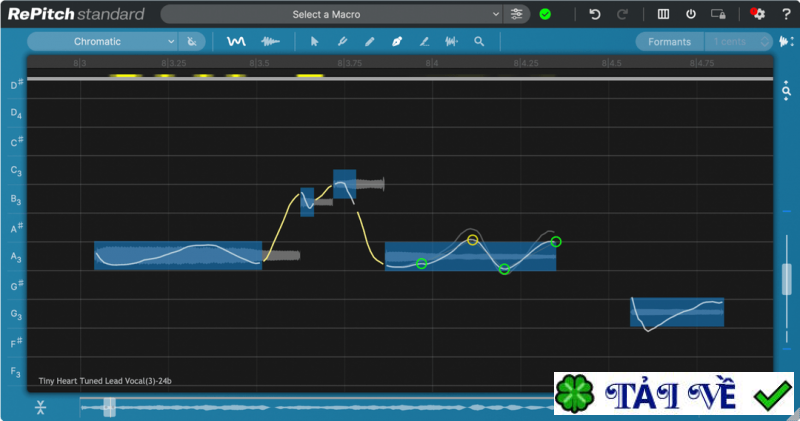
Task: Open the macro settings sliders icon
Action: (x=516, y=14)
